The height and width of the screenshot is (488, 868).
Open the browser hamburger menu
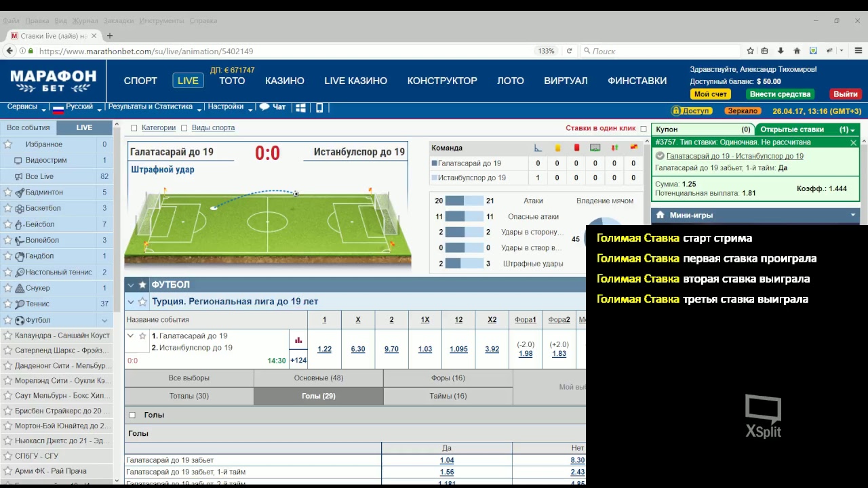coord(859,51)
